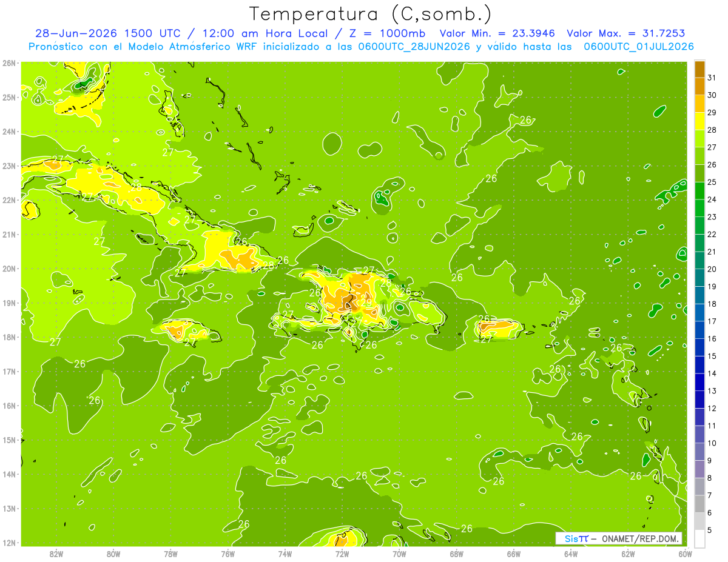Click the '12N' latitude axis label

[9, 543]
